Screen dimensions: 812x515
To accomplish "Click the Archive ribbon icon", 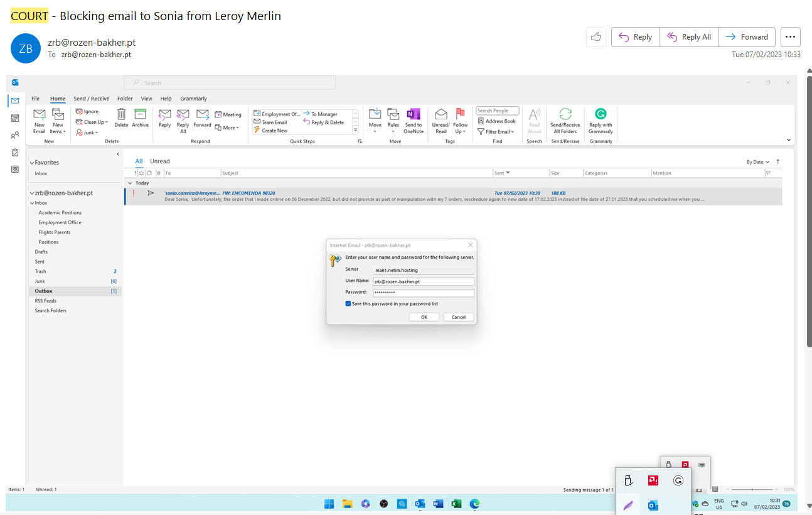I will [x=140, y=118].
